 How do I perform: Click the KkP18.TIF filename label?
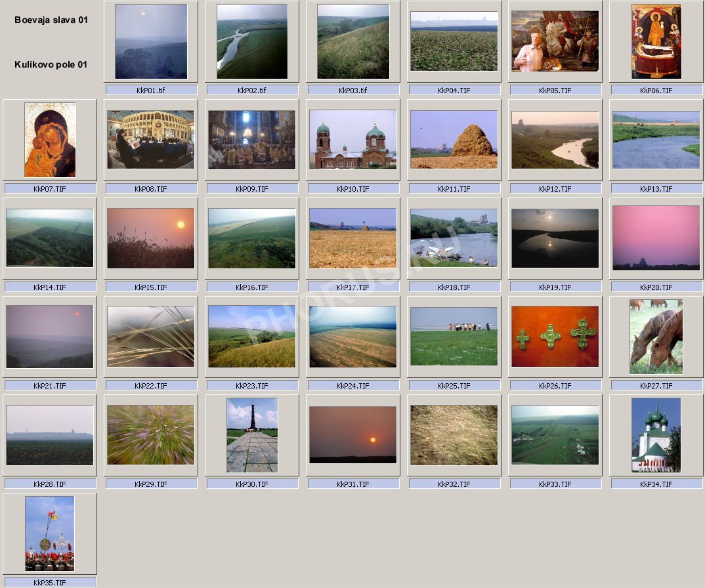(x=454, y=287)
